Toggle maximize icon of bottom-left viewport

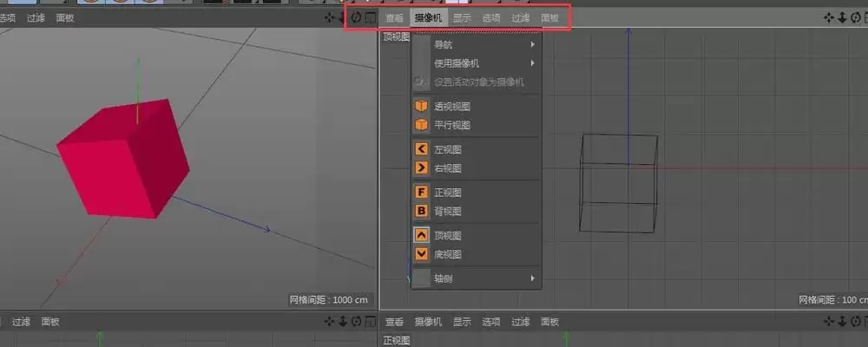(371, 322)
